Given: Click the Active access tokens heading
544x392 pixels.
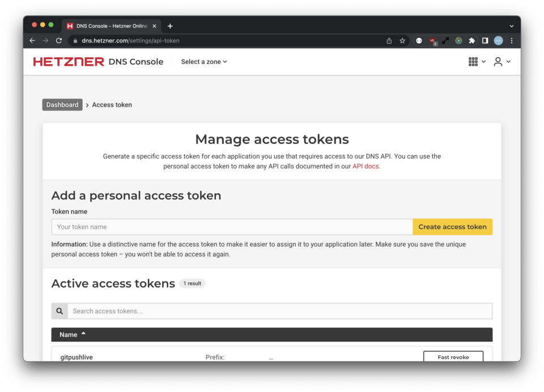Looking at the screenshot, I should point(113,283).
